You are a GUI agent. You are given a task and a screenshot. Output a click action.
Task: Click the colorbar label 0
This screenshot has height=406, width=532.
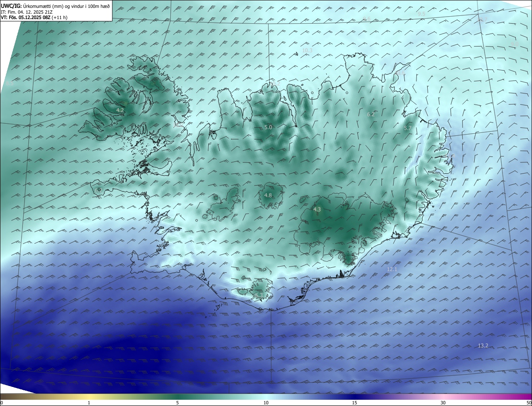(2, 403)
